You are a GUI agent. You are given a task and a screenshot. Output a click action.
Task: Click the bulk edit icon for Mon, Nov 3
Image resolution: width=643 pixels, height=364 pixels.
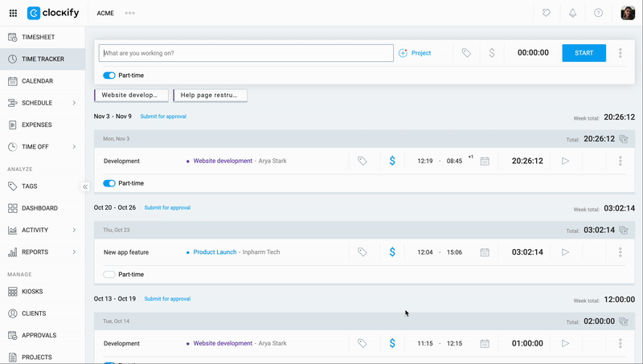(x=623, y=139)
